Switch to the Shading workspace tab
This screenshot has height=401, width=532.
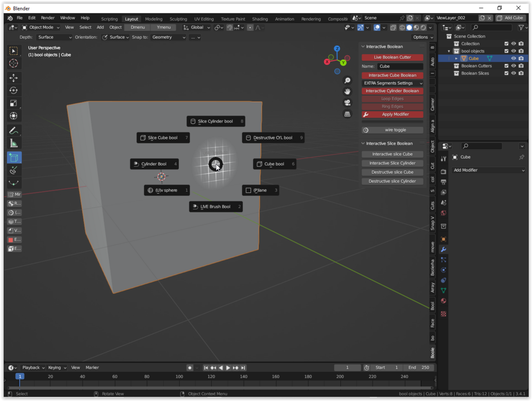click(x=260, y=19)
